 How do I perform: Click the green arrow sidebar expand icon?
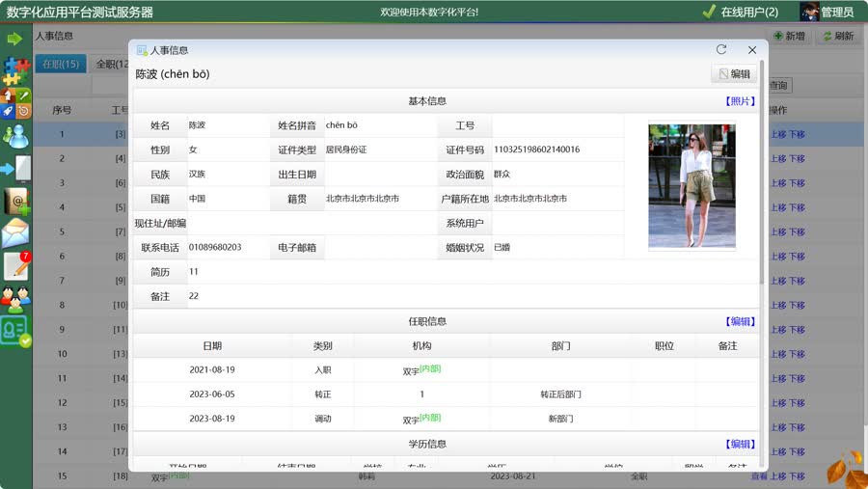coord(14,39)
